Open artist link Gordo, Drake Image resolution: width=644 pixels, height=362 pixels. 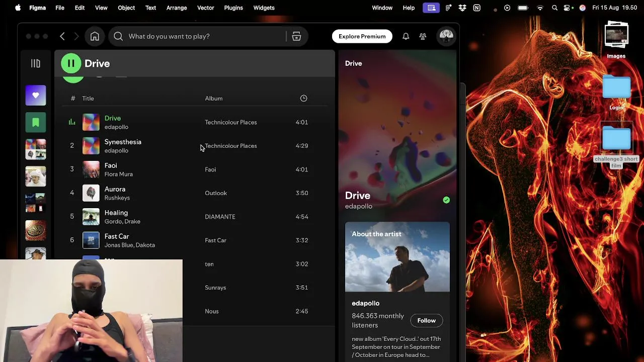pos(122,221)
